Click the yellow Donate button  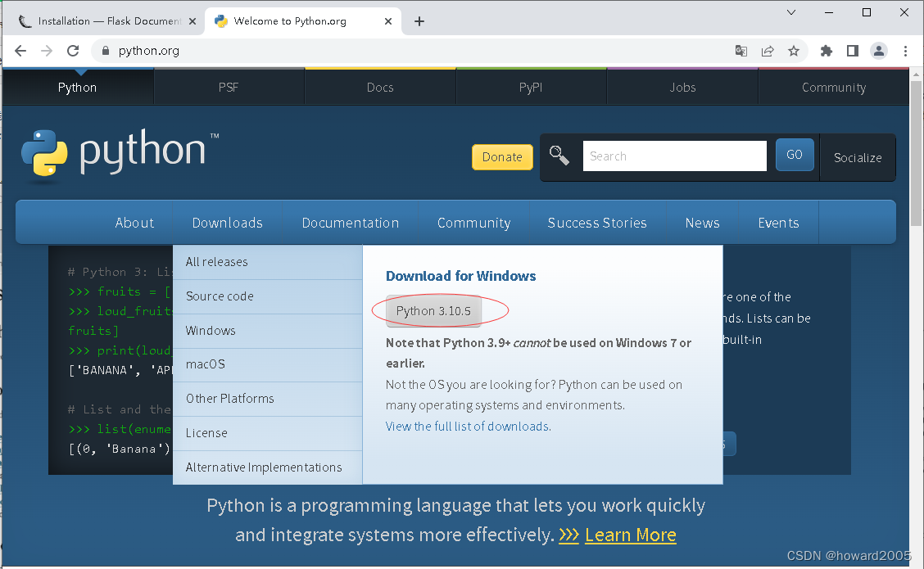point(502,156)
